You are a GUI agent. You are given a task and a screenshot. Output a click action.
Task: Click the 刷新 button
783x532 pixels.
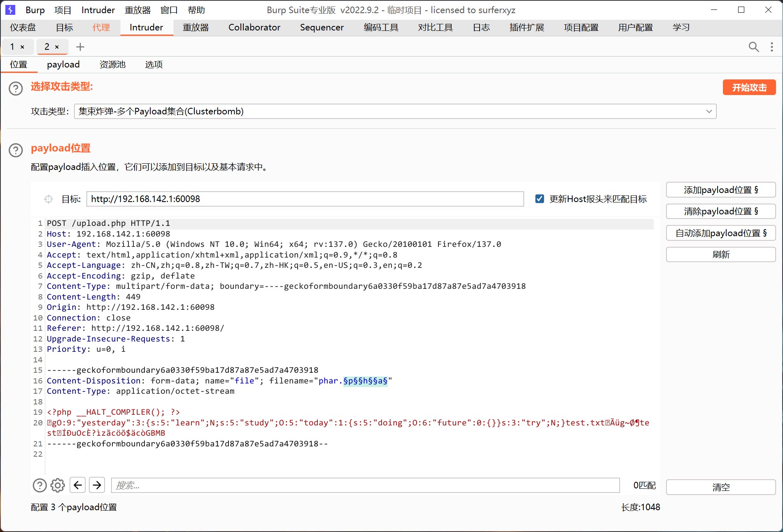tap(721, 255)
